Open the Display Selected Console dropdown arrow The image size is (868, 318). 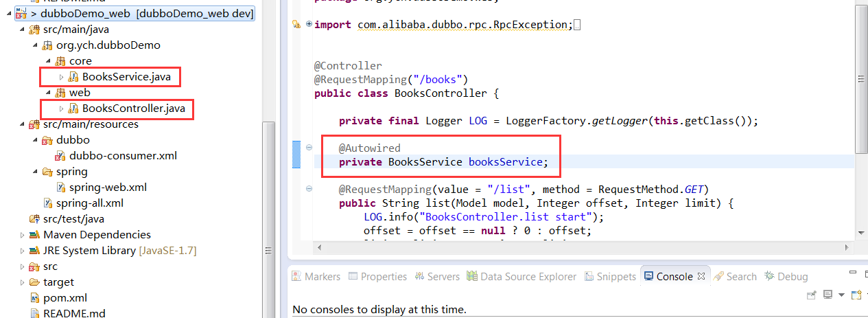click(841, 295)
